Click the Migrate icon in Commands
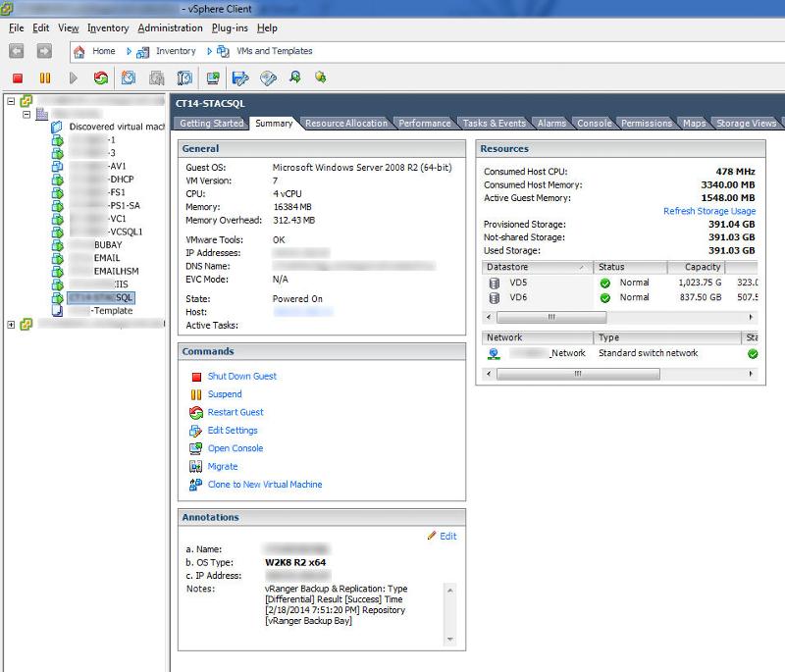 point(195,467)
